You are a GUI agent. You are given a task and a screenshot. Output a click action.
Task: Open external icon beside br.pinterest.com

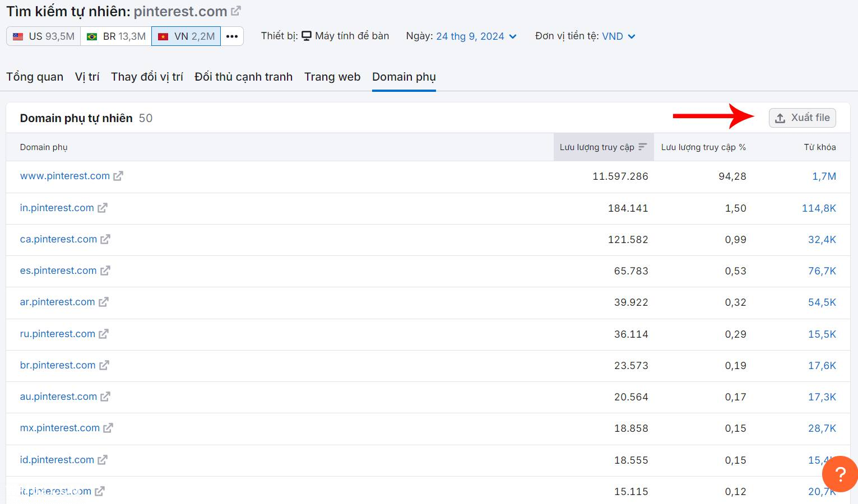coord(104,365)
